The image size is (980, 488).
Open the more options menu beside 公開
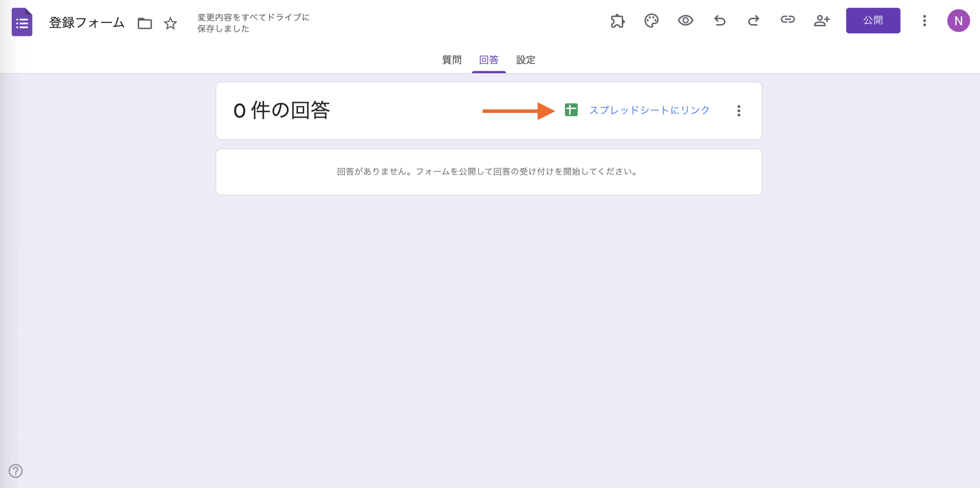point(924,21)
